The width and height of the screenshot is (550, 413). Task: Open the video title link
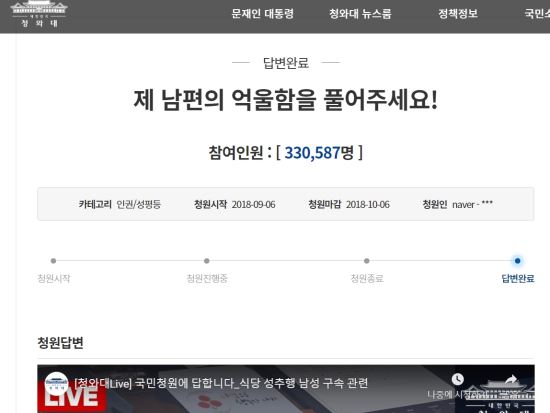point(221,383)
